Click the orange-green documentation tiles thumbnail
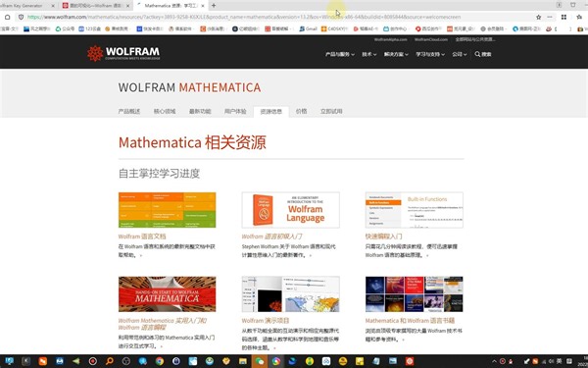The width and height of the screenshot is (588, 368). coord(168,210)
